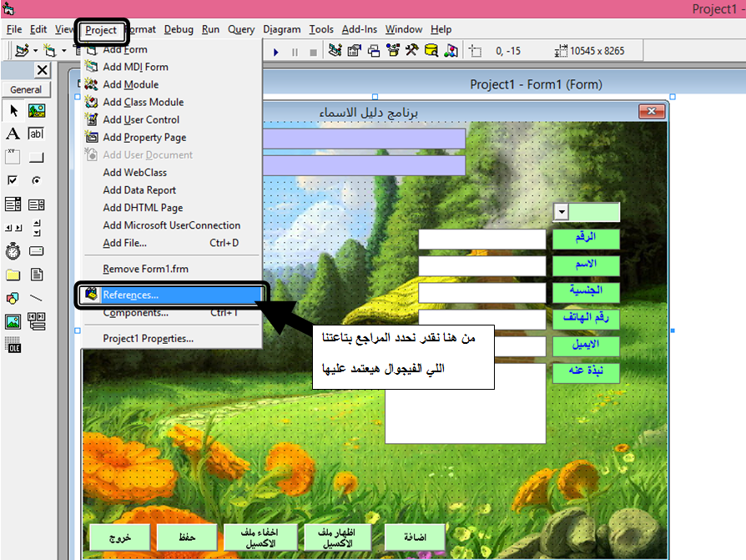Click the text field beside الرقم label
The image size is (746, 560).
click(x=482, y=239)
